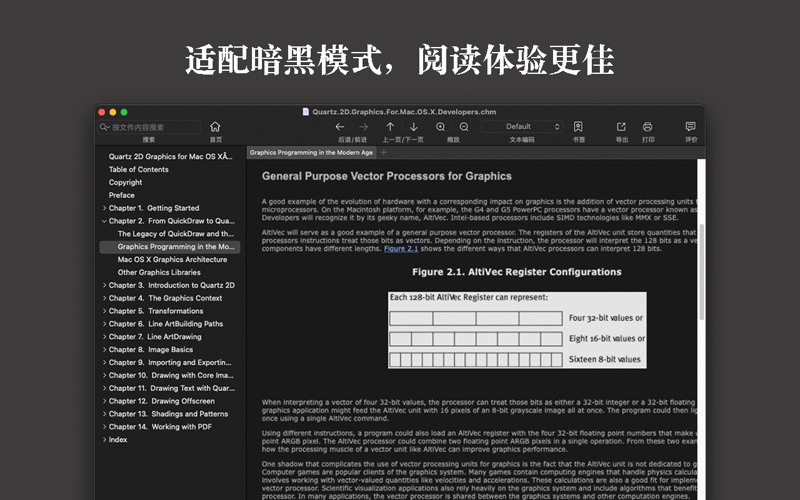Open Mac OS X Graphics Architecture section
This screenshot has height=500, width=800.
(172, 259)
